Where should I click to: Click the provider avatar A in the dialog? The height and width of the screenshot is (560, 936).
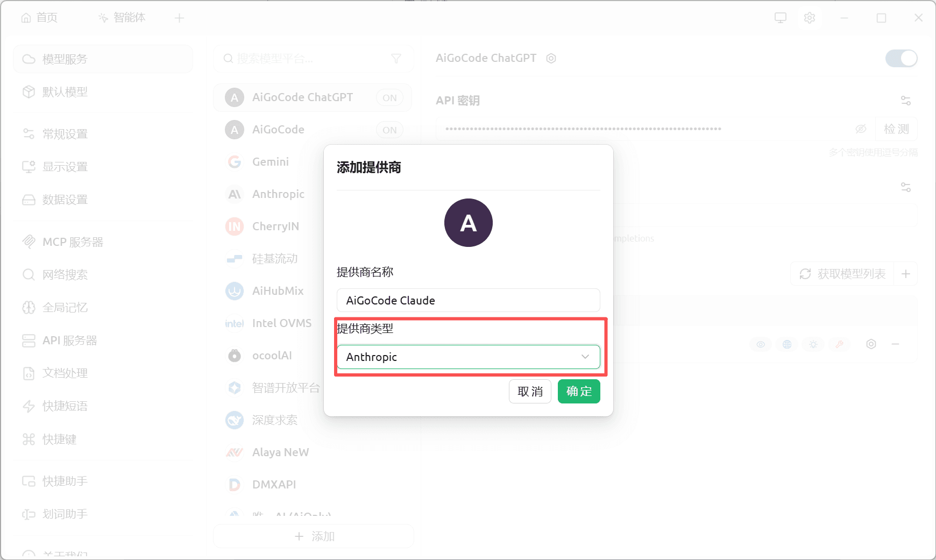tap(469, 223)
